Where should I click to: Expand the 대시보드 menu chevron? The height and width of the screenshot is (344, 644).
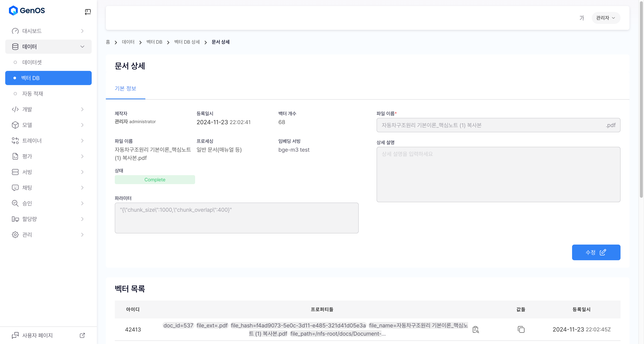click(x=82, y=31)
